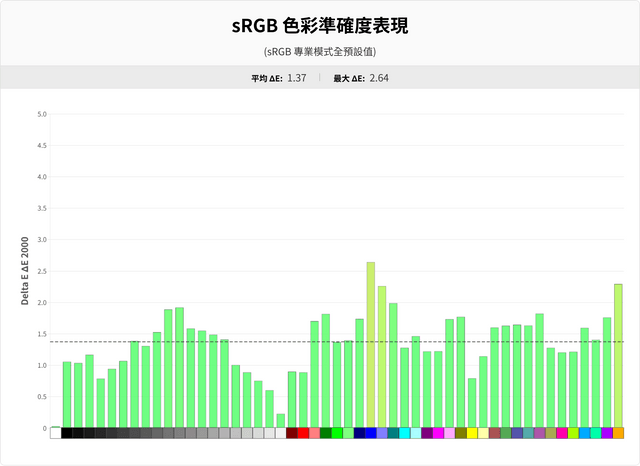Click the bright magenta color swatch
This screenshot has width=640, height=466.
[x=438, y=433]
